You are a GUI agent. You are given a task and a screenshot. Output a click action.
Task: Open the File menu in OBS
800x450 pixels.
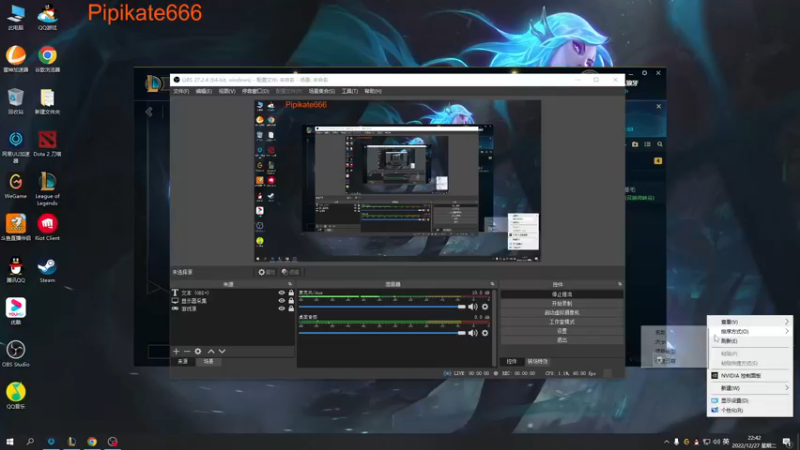181,91
